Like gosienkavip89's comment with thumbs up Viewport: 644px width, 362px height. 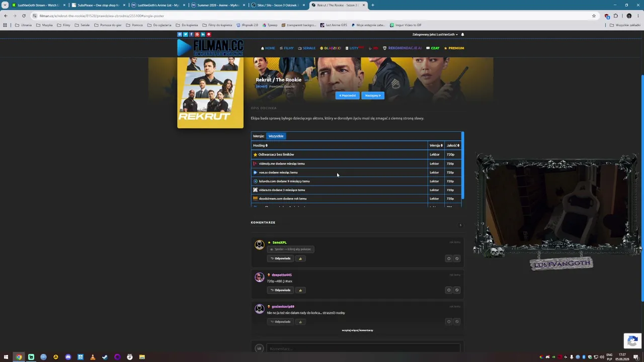(300, 322)
